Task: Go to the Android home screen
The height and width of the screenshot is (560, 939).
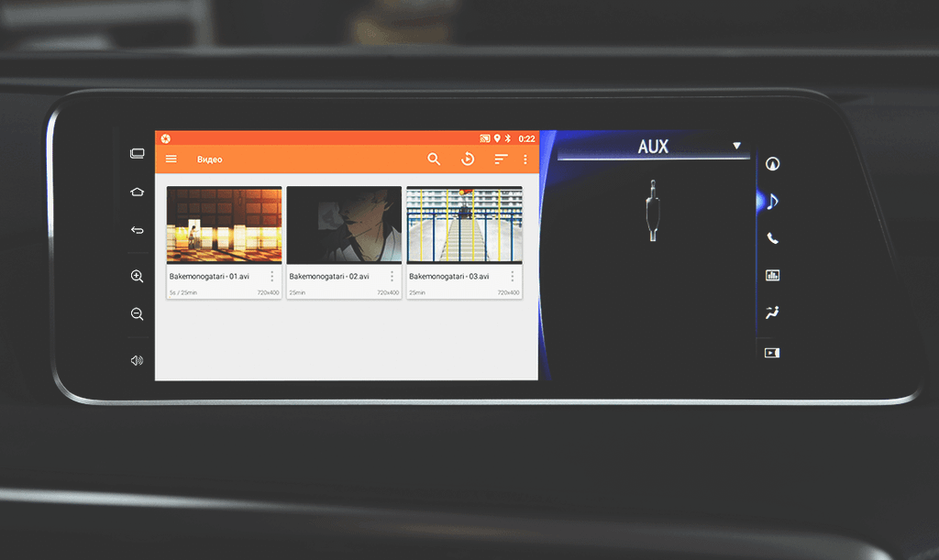Action: point(138,192)
